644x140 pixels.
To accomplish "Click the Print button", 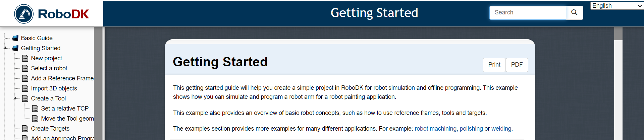I will tap(494, 65).
